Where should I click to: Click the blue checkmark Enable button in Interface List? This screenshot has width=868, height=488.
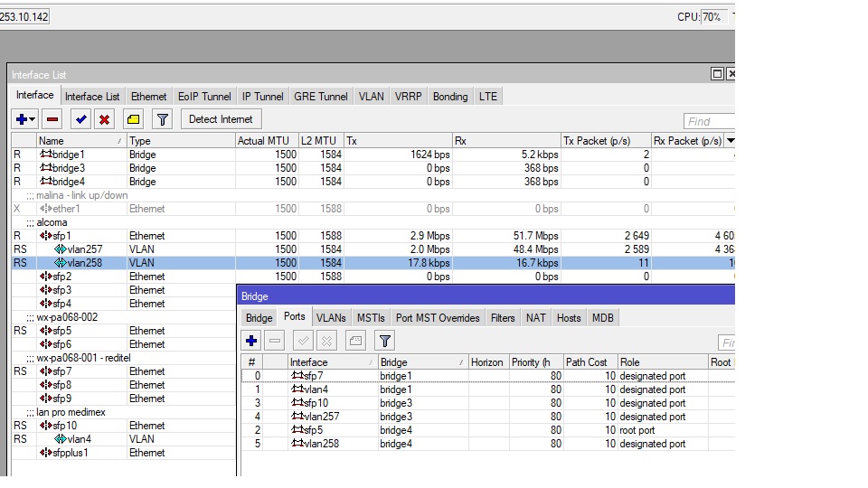pos(80,119)
